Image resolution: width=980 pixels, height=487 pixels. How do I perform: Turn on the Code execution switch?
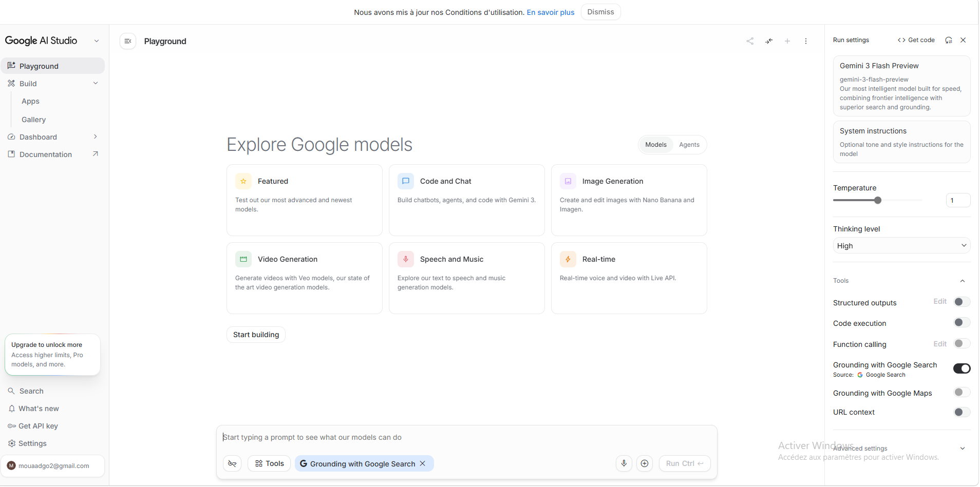click(962, 322)
